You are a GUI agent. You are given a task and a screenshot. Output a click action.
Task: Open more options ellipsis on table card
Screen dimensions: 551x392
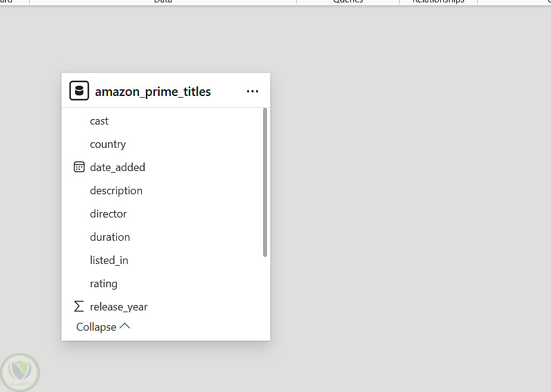(253, 91)
